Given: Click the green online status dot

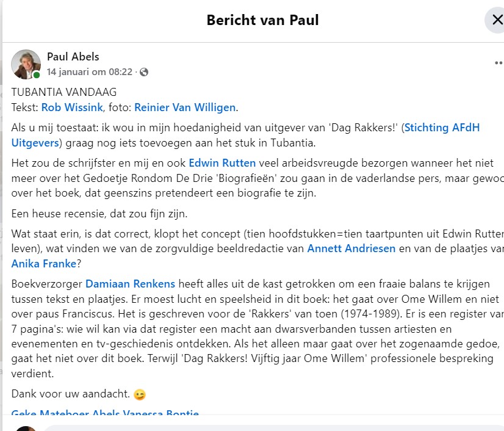Looking at the screenshot, I should pos(37,75).
